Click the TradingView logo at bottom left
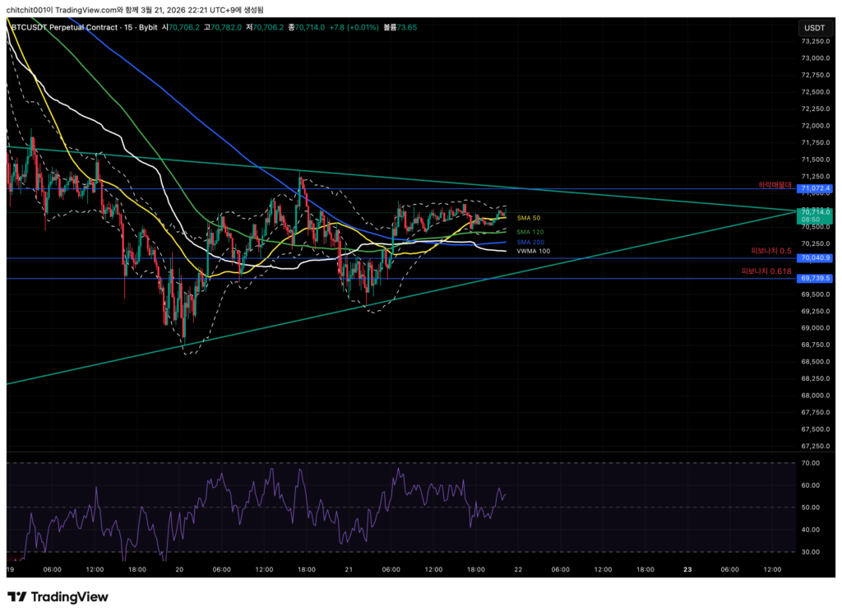This screenshot has height=616, width=842. coord(58,596)
